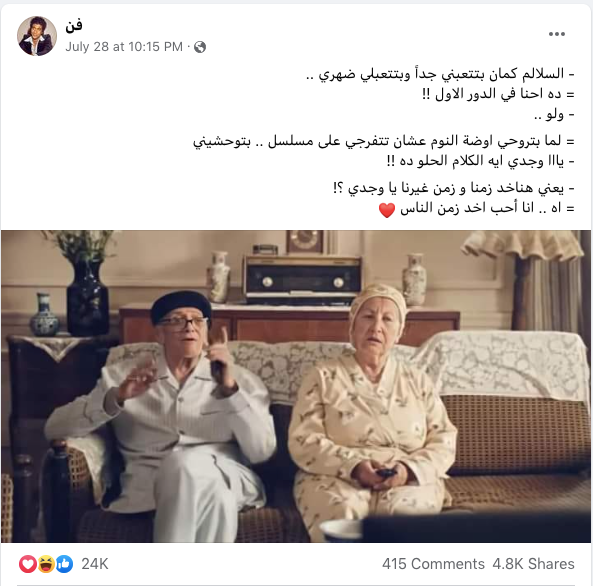Select the short line ولو in the post
The image size is (593, 586).
tap(554, 114)
